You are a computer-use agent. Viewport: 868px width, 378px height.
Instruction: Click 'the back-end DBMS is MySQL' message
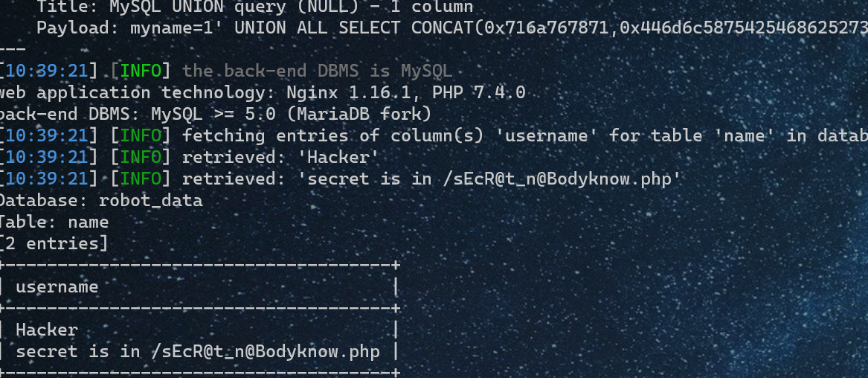[317, 71]
